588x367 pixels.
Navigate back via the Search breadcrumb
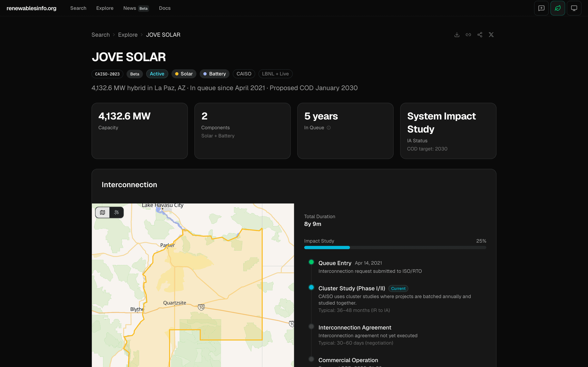[100, 35]
